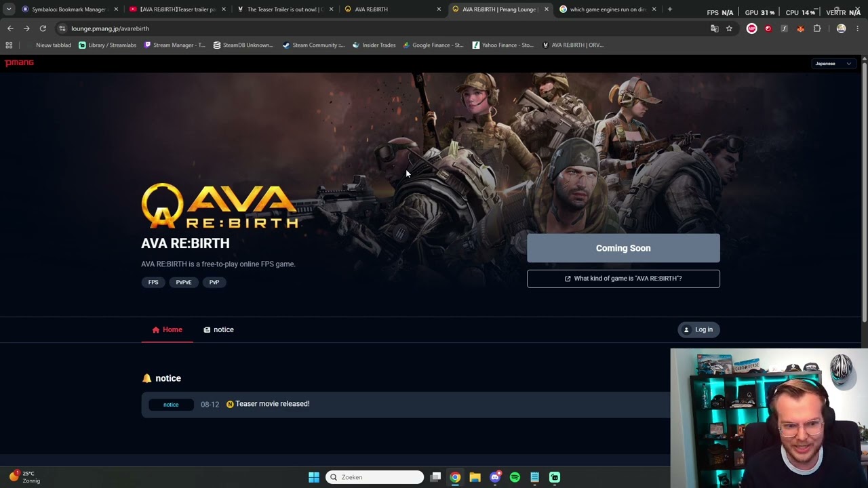868x488 pixels.
Task: Click the PvP tag
Action: click(214, 283)
